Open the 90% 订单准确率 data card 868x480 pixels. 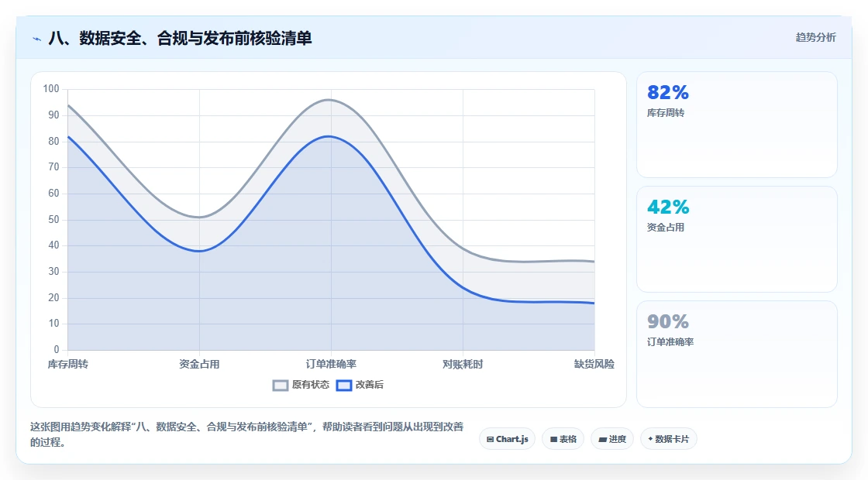pyautogui.click(x=737, y=354)
